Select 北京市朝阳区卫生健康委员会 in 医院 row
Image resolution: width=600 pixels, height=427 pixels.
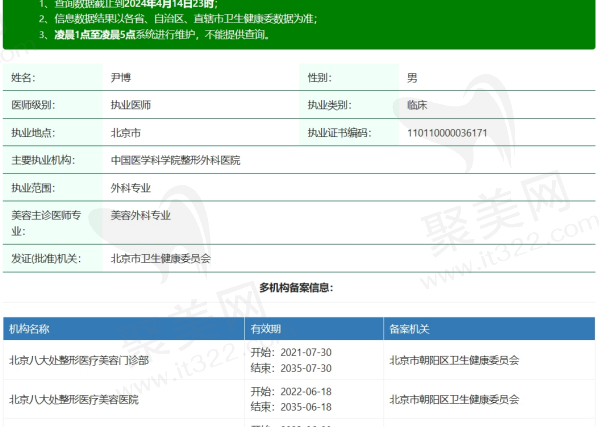tap(454, 400)
